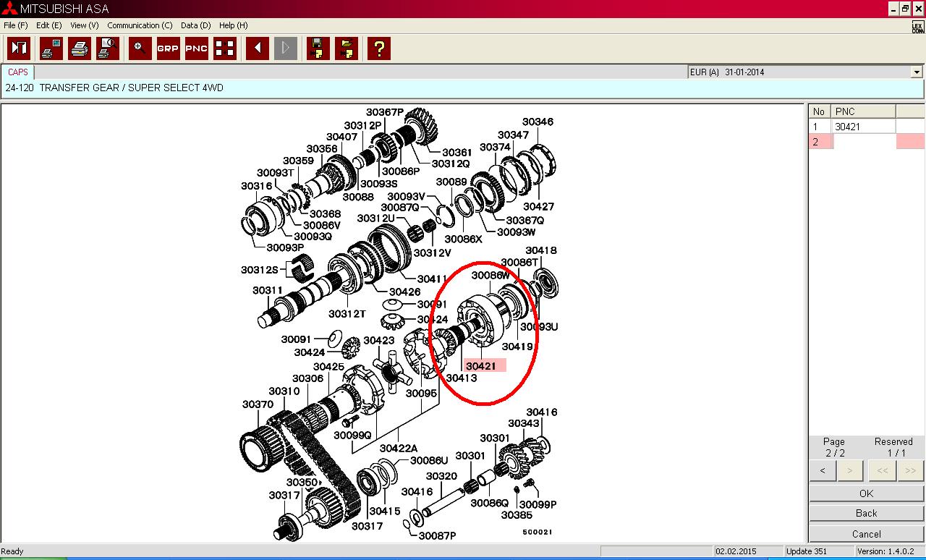Click the first toolbar exit icon
The width and height of the screenshot is (926, 560).
[x=19, y=48]
